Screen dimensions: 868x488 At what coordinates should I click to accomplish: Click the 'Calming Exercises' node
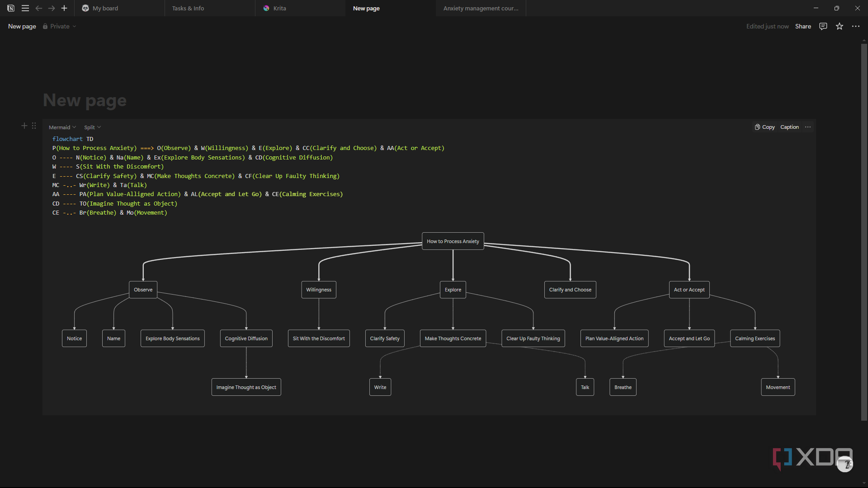tap(755, 338)
